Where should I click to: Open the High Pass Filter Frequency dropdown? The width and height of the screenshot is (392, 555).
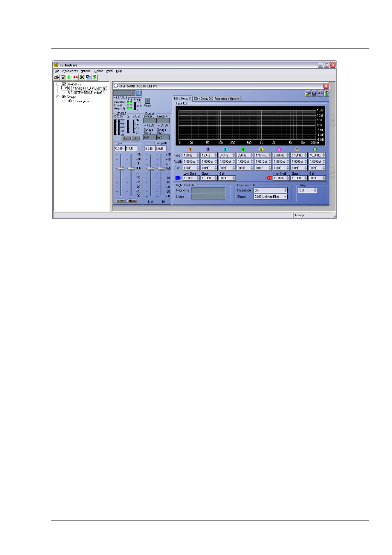tap(208, 190)
